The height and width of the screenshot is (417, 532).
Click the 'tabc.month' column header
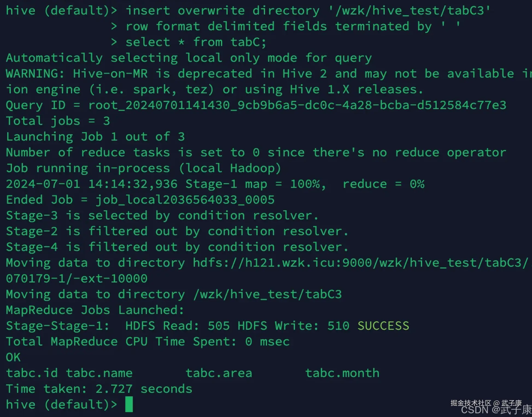[342, 373]
